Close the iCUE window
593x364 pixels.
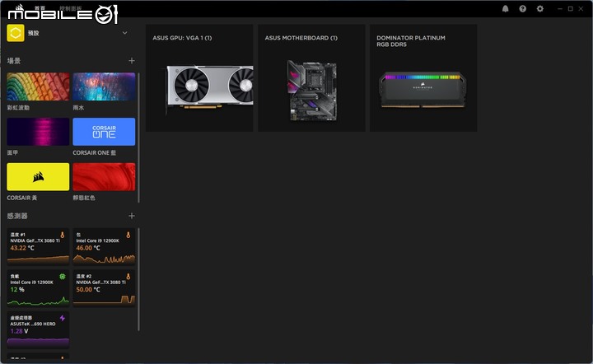click(x=581, y=9)
